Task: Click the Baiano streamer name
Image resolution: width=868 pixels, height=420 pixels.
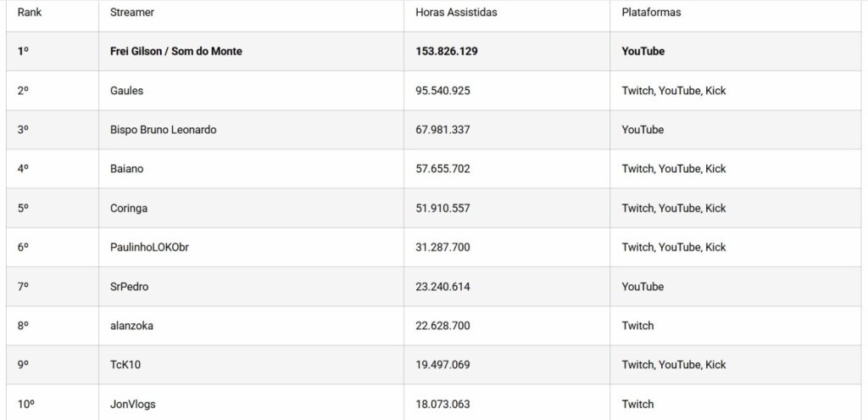Action: coord(127,169)
